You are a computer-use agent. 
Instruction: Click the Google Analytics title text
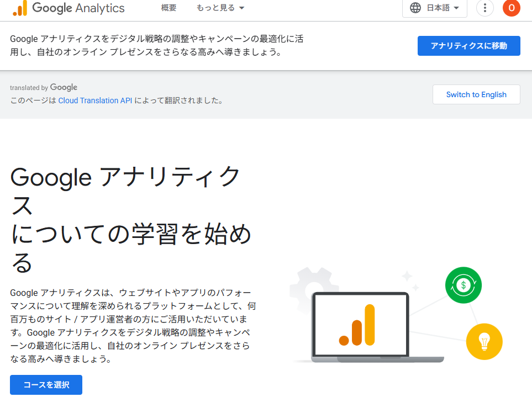click(x=78, y=8)
